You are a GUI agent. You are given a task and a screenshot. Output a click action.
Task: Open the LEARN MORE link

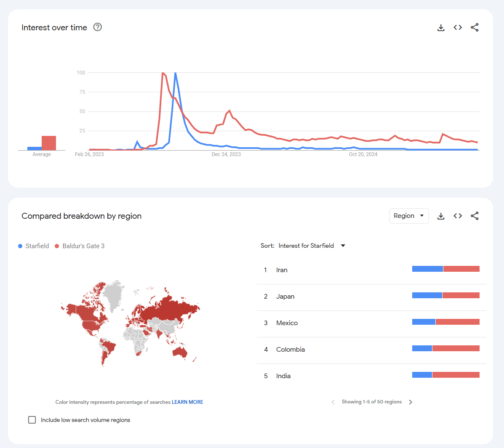187,402
